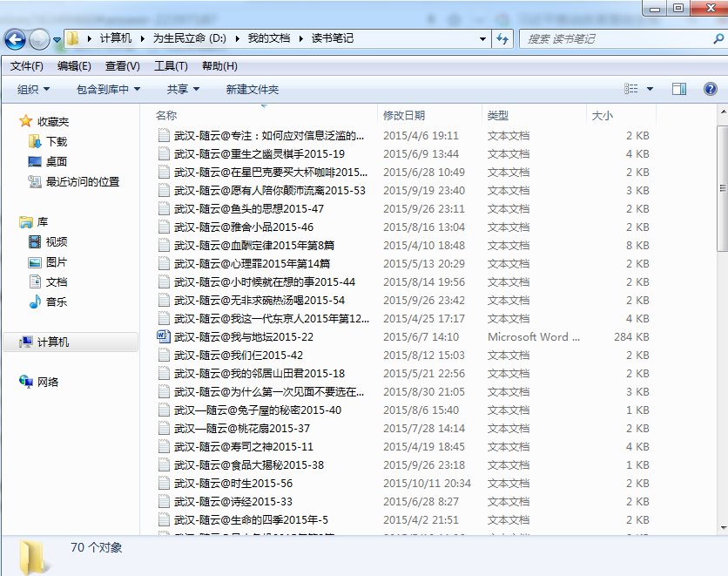Select file icon of 血酬定律2015年第8篇
The width and height of the screenshot is (728, 576).
tap(164, 245)
